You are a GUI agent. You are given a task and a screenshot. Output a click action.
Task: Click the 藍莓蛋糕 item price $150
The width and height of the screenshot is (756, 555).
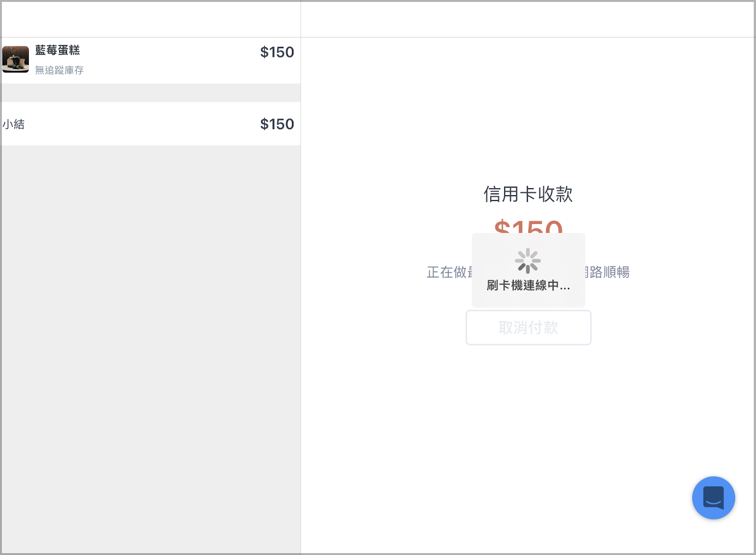pos(277,52)
